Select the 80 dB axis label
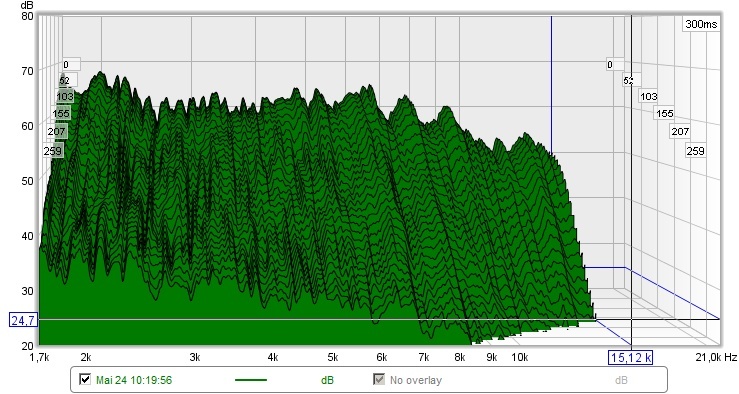 pyautogui.click(x=27, y=16)
